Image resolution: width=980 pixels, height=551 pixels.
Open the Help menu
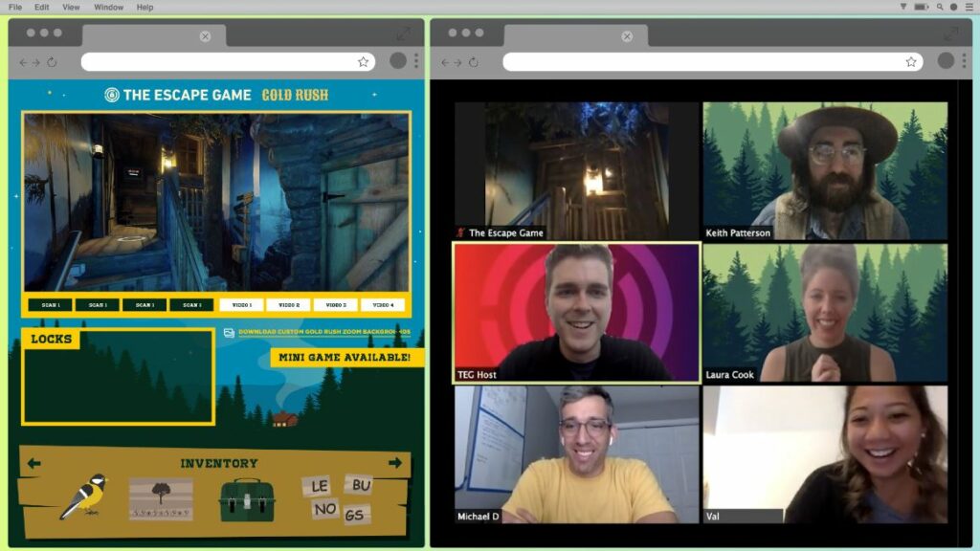tap(145, 7)
